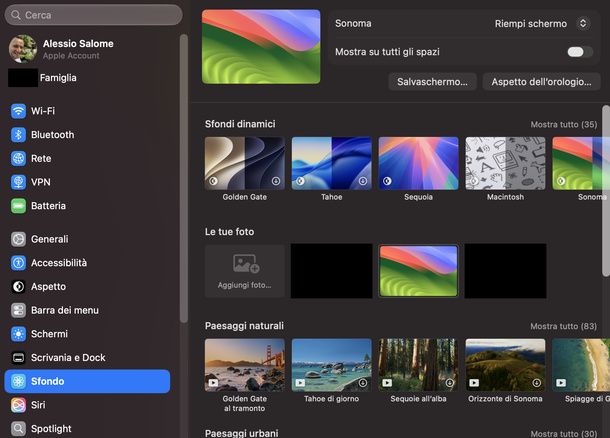Choose Spiagge landscape thumbnail at right edge

[x=581, y=365]
